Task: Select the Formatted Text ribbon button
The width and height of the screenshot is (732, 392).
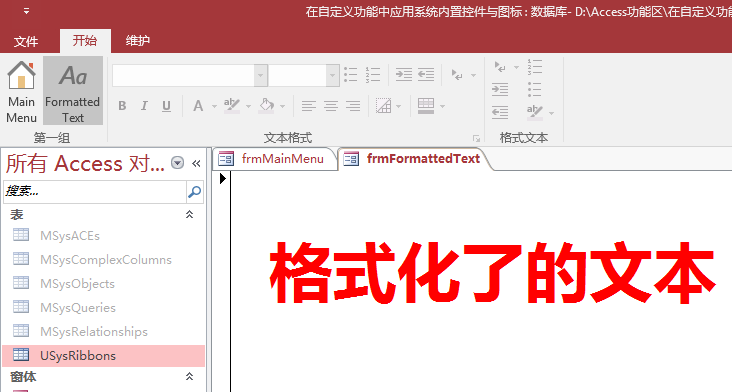Action: coord(73,91)
